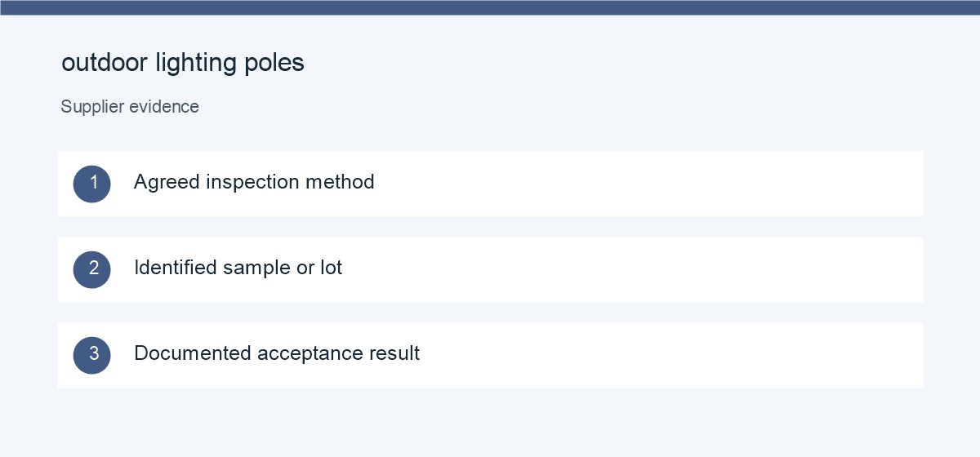Click the 'outdoor lighting poles' title
Viewport: 980px width, 457px height.
(x=183, y=63)
